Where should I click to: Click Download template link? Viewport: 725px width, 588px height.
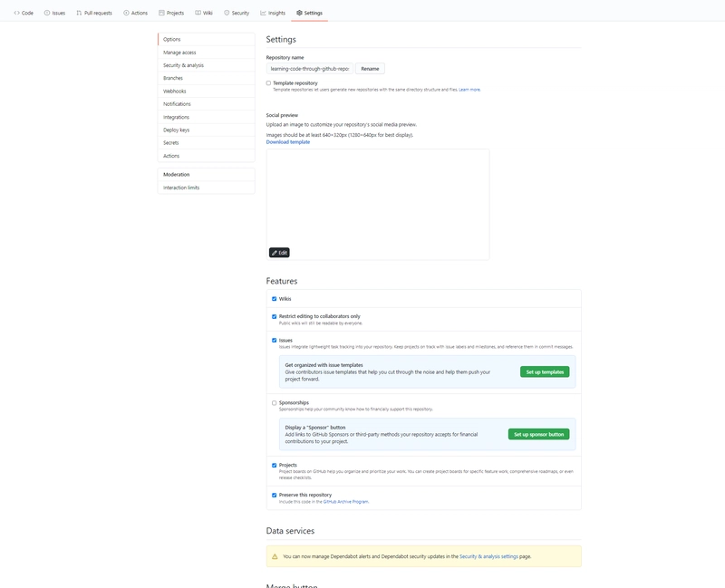click(x=288, y=142)
